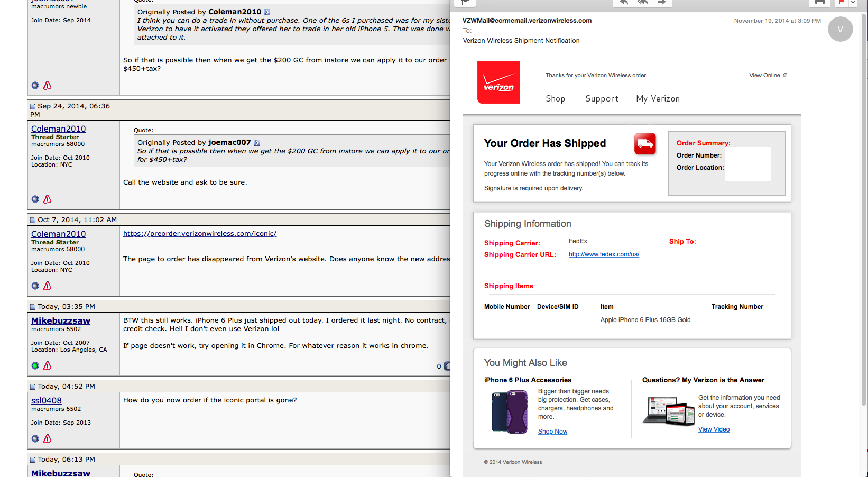Click Verizon Wireless Shipment Notification subject

(521, 41)
